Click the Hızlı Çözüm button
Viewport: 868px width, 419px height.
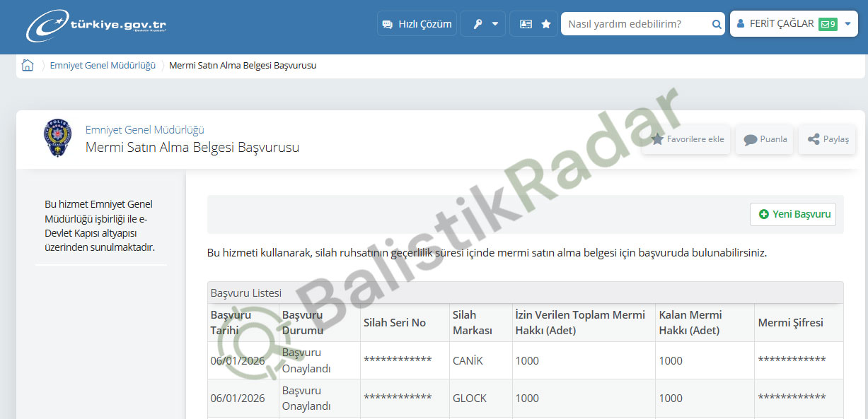(417, 24)
